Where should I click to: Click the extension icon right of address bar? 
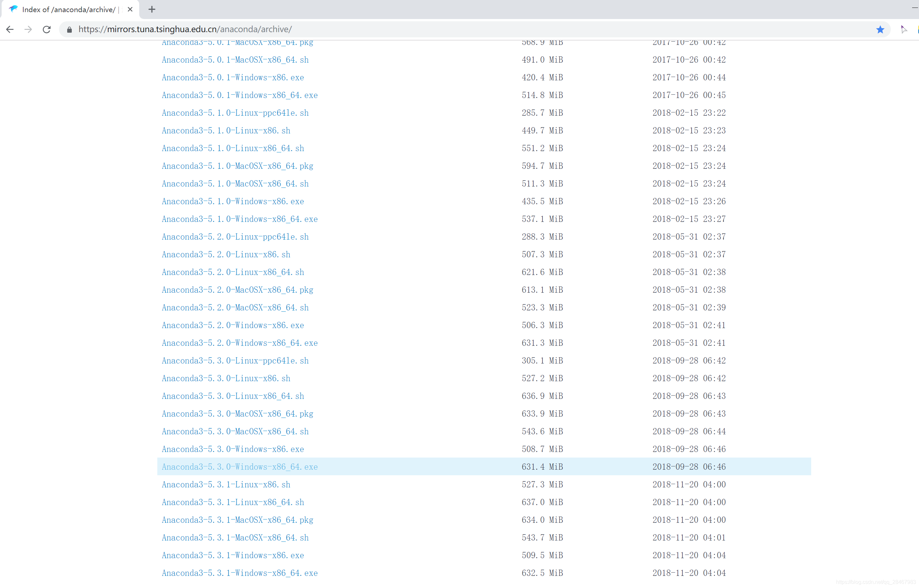coord(904,29)
